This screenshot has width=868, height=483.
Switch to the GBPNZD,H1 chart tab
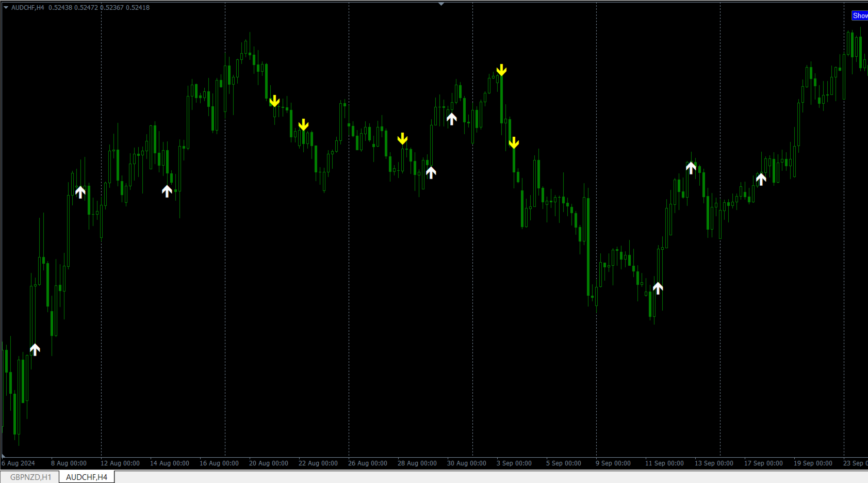coord(30,477)
